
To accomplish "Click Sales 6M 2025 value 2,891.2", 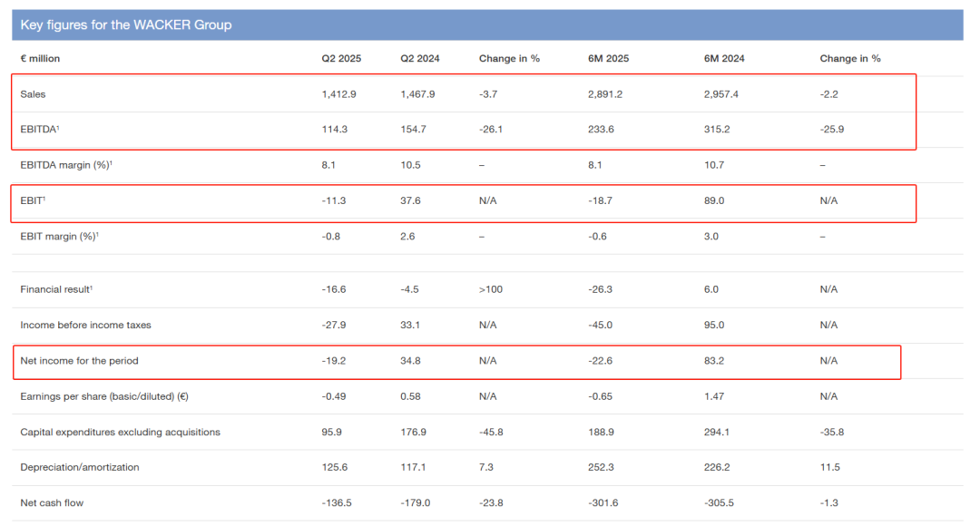I will click(605, 93).
